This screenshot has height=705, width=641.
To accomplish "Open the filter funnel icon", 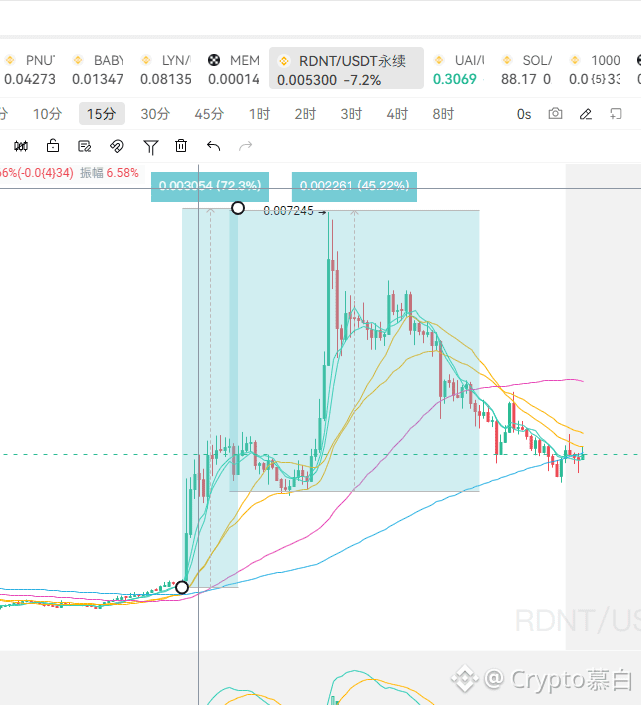I will pyautogui.click(x=151, y=147).
